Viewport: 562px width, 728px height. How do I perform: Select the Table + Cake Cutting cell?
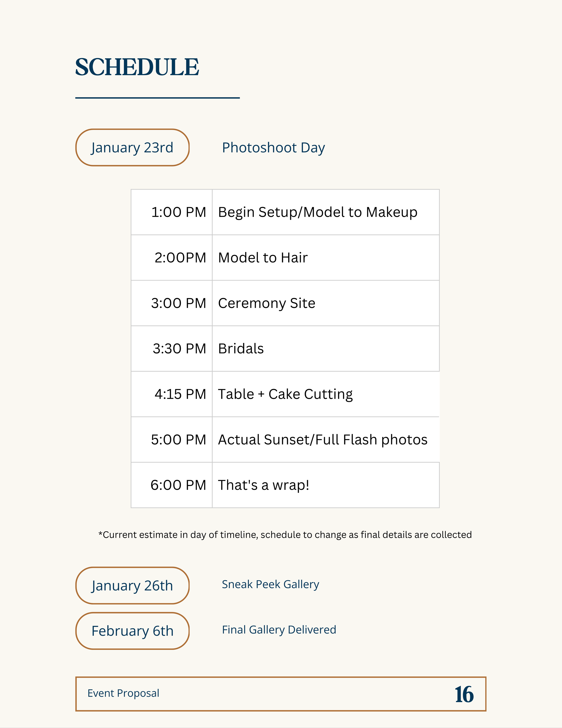(326, 394)
